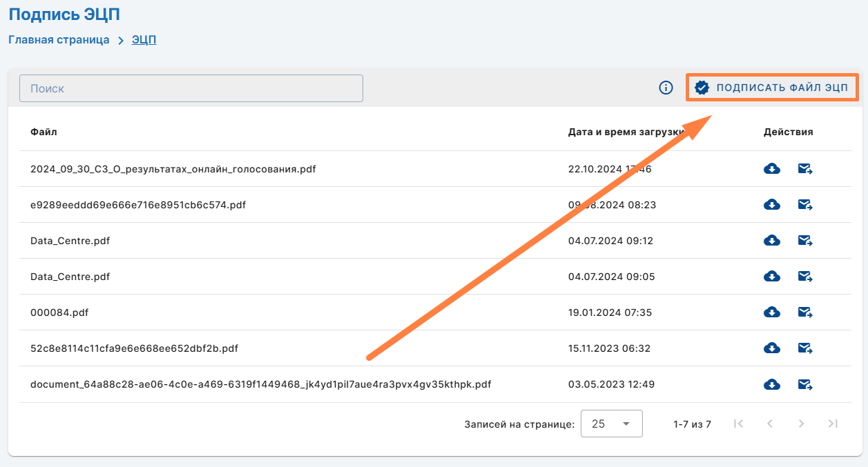This screenshot has width=868, height=467.
Task: Download the document_64a88c28 PDF file
Action: click(771, 384)
